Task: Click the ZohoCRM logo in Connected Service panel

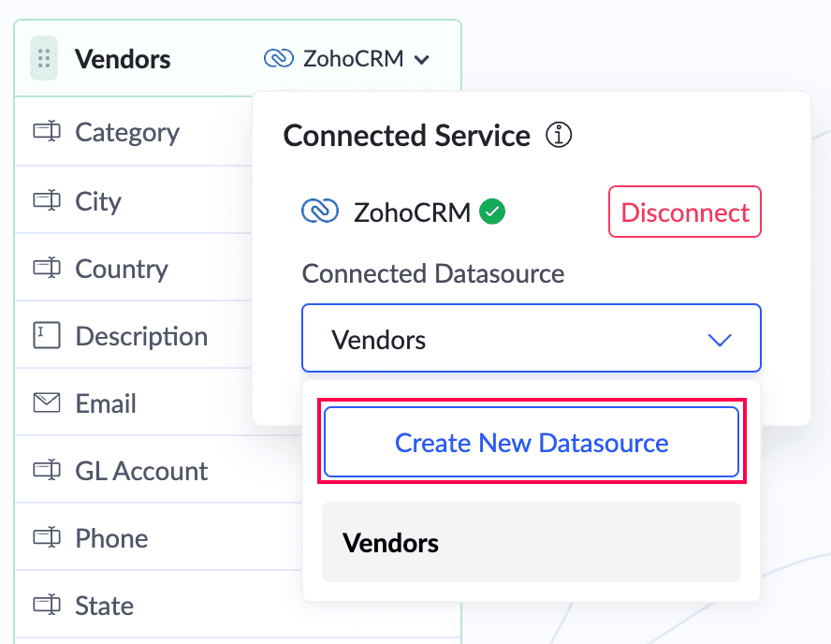Action: (320, 212)
